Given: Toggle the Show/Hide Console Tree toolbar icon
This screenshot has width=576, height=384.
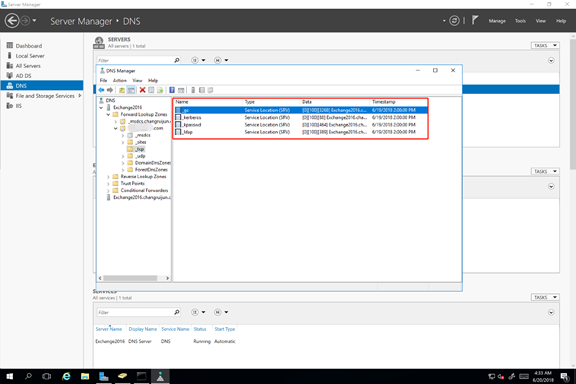Looking at the screenshot, I should [131, 90].
